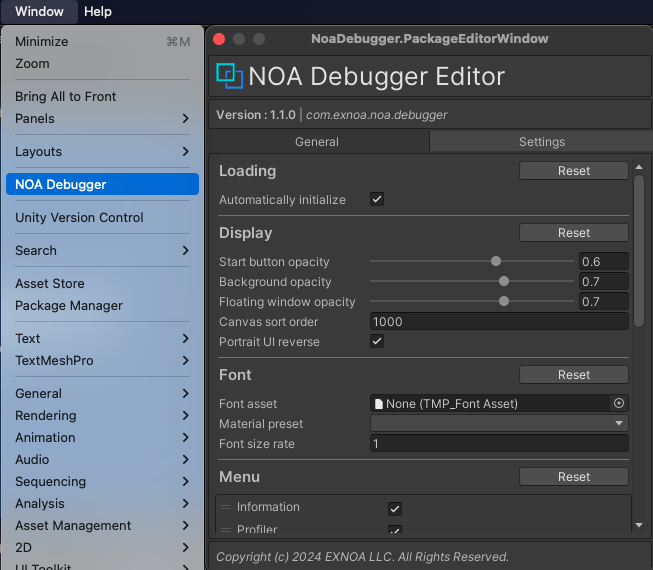
Task: Uncheck the Information menu checkbox
Action: click(x=395, y=508)
